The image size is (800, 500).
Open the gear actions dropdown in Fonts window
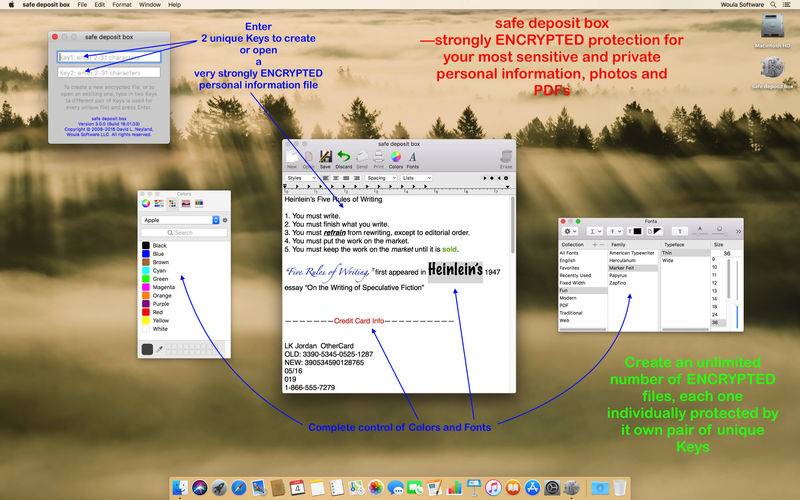570,231
